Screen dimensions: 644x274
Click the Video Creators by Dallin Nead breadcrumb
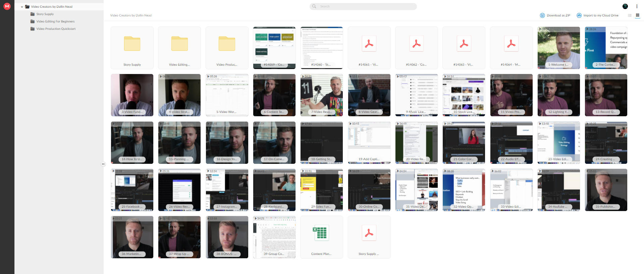(x=131, y=15)
